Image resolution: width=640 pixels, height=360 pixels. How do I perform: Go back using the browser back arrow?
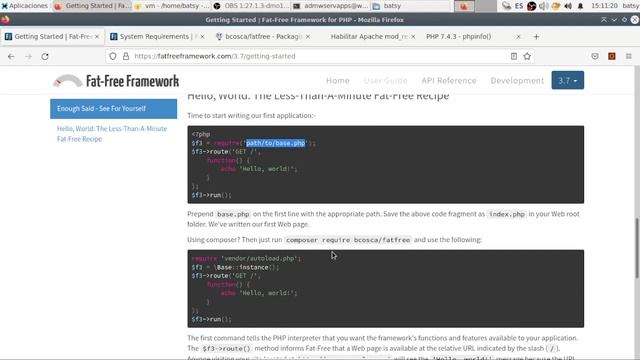[11, 56]
